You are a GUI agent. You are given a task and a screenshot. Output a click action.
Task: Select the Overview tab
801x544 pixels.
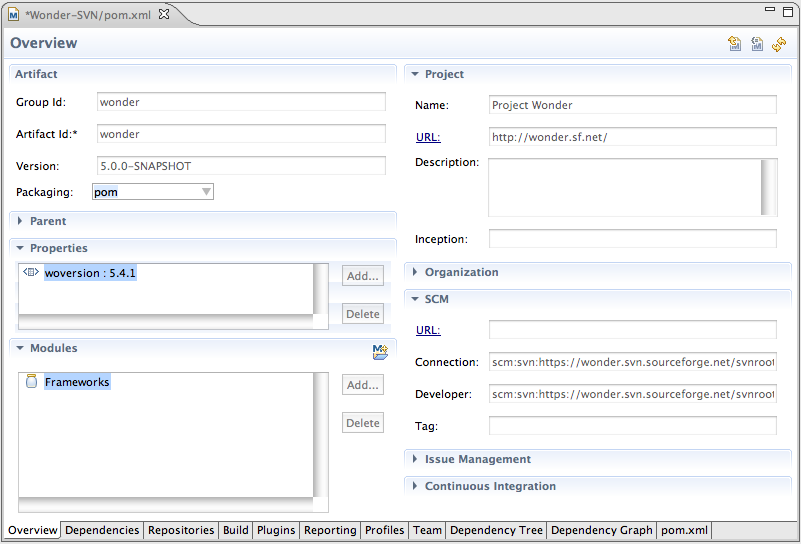[33, 530]
